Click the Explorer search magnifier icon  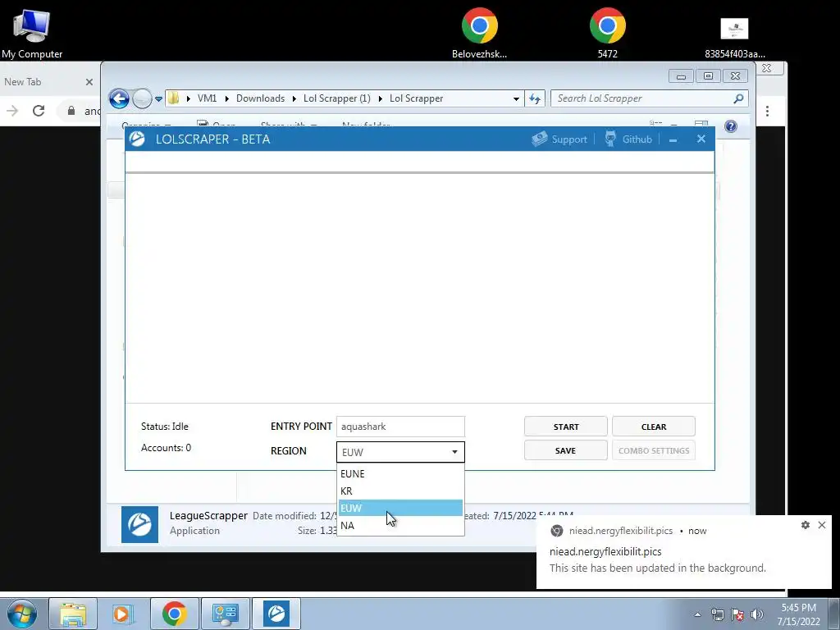(738, 98)
